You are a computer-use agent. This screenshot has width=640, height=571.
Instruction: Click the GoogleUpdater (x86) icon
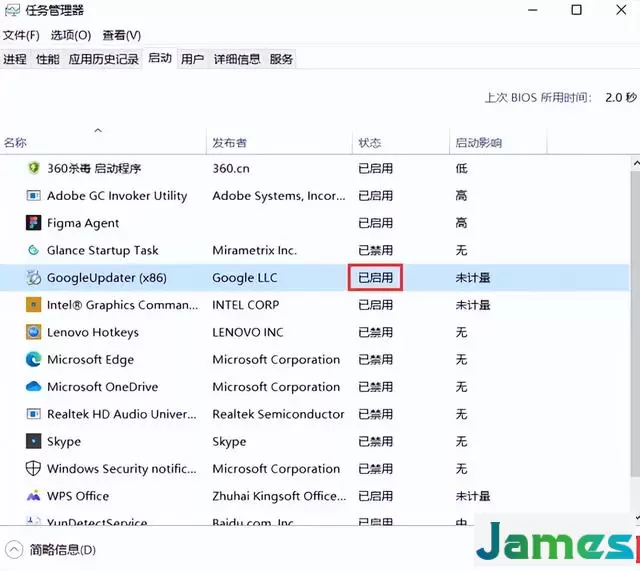pyautogui.click(x=33, y=278)
